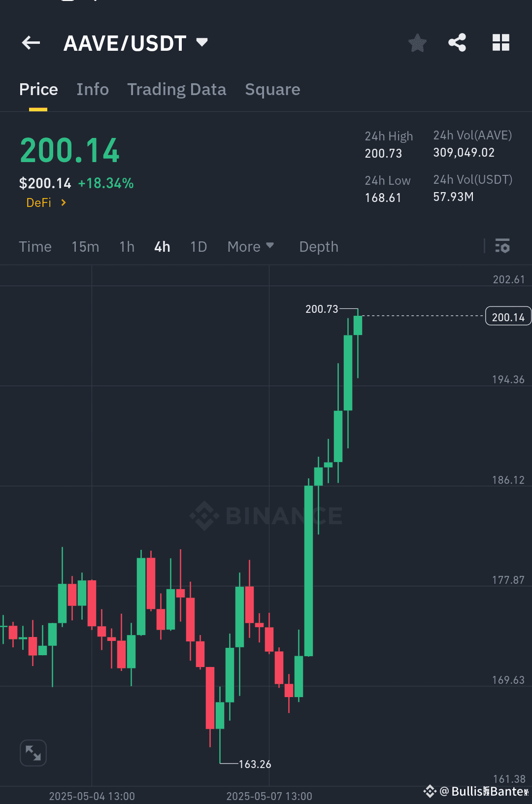The image size is (532, 804).
Task: Share the AAVE/USDT chart
Action: pos(457,43)
